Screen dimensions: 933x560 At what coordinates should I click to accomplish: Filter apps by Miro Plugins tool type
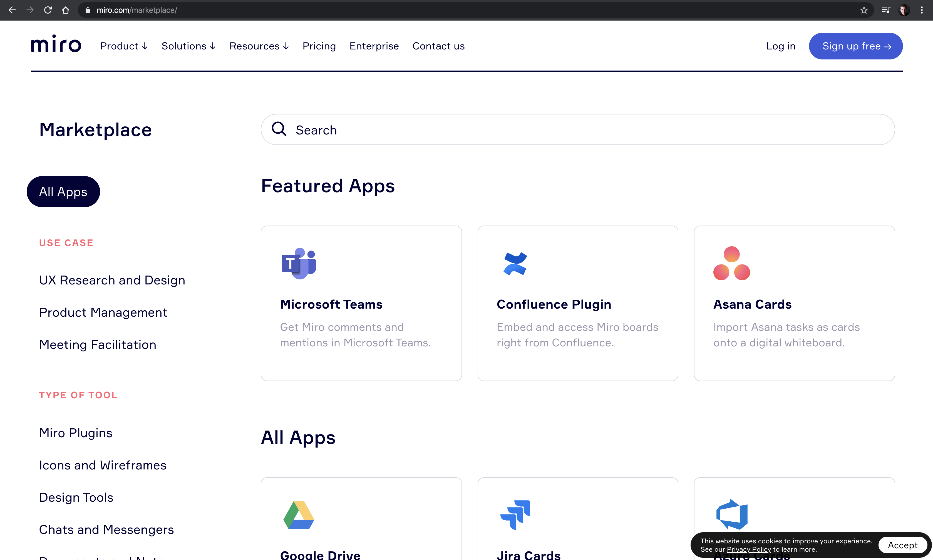(x=76, y=433)
